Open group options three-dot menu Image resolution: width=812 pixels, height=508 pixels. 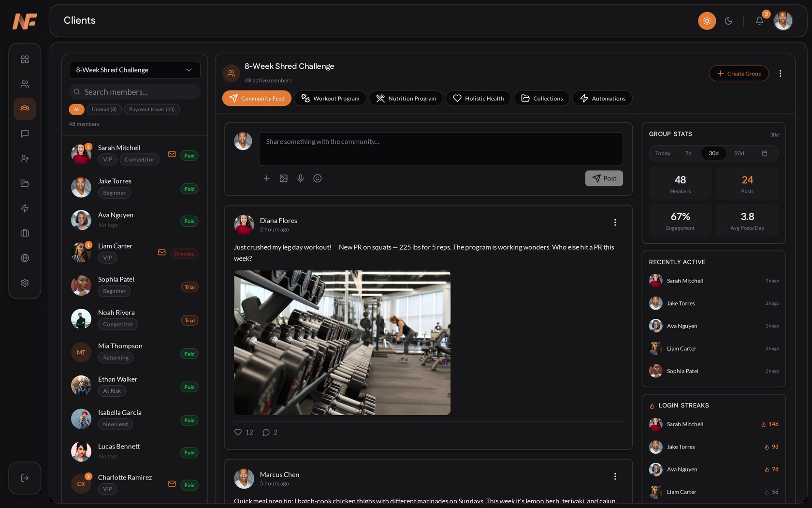click(780, 74)
